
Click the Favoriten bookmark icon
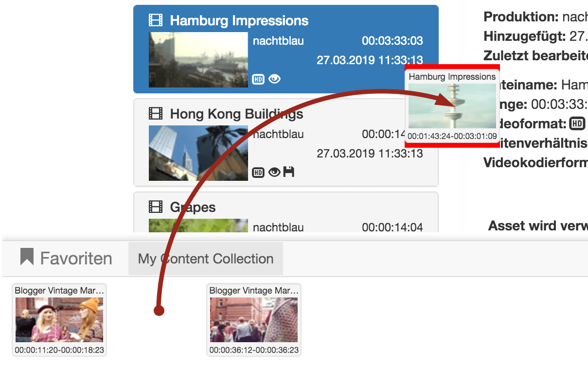point(27,257)
